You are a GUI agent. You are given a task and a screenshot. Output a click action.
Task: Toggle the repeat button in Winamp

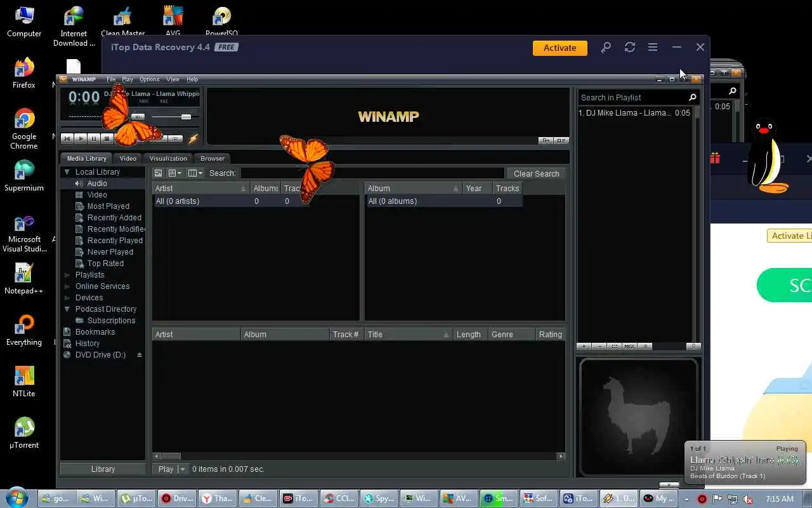pyautogui.click(x=176, y=138)
